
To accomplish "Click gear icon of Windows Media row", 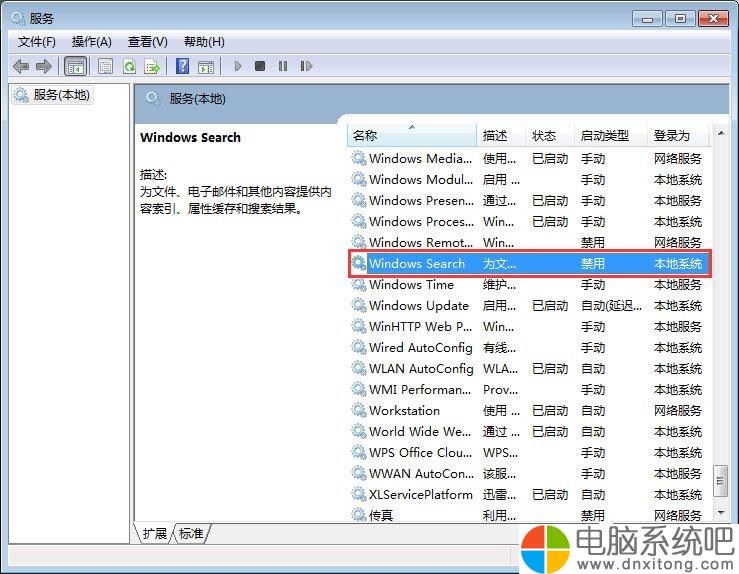I will (x=359, y=159).
